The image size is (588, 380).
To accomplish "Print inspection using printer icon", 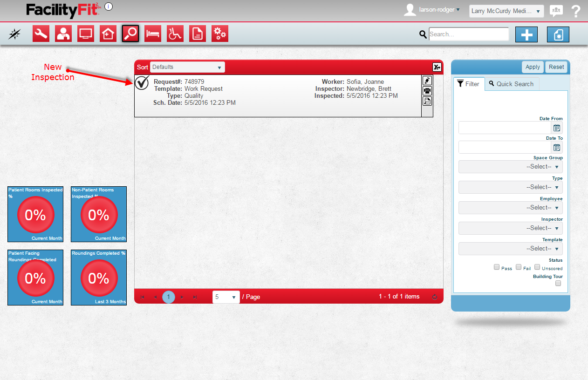I will [427, 91].
